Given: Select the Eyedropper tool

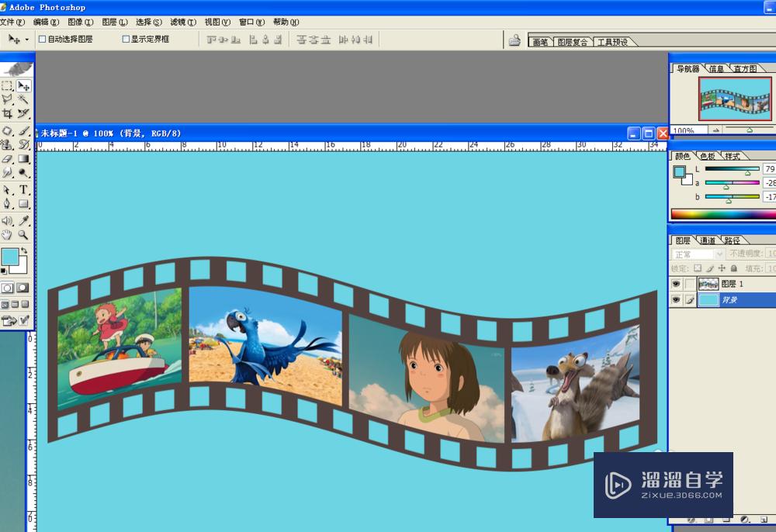Looking at the screenshot, I should (x=23, y=220).
